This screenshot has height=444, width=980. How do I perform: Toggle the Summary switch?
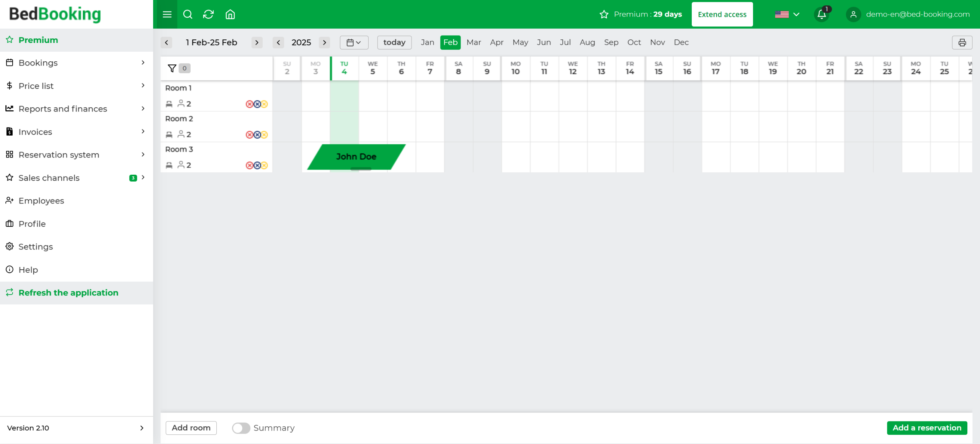(241, 428)
